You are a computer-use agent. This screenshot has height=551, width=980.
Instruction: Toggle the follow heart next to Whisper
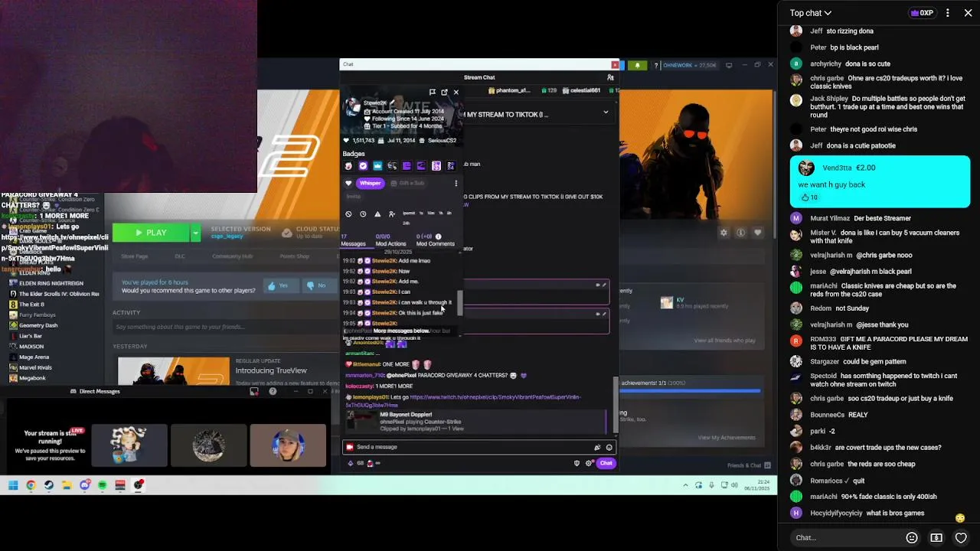point(348,183)
